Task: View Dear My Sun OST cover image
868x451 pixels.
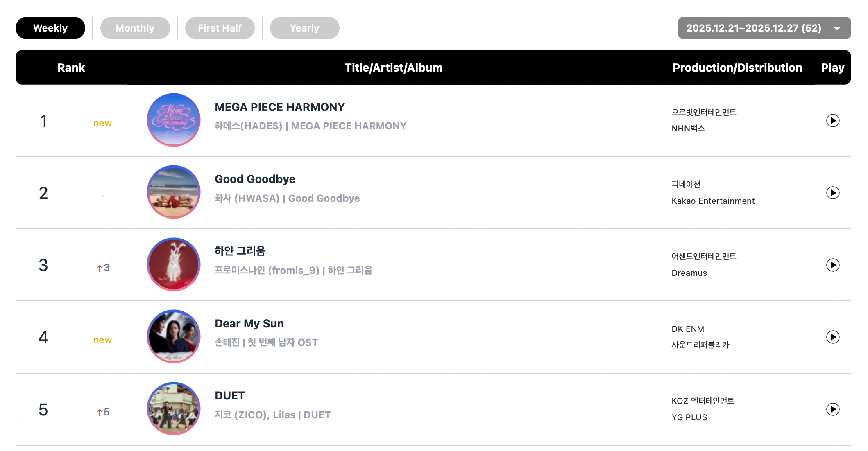Action: click(x=174, y=336)
